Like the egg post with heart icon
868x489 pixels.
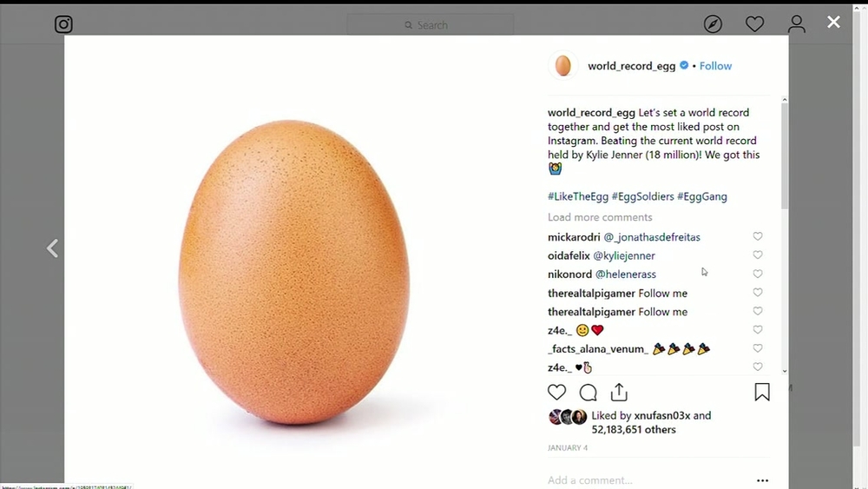click(x=557, y=393)
